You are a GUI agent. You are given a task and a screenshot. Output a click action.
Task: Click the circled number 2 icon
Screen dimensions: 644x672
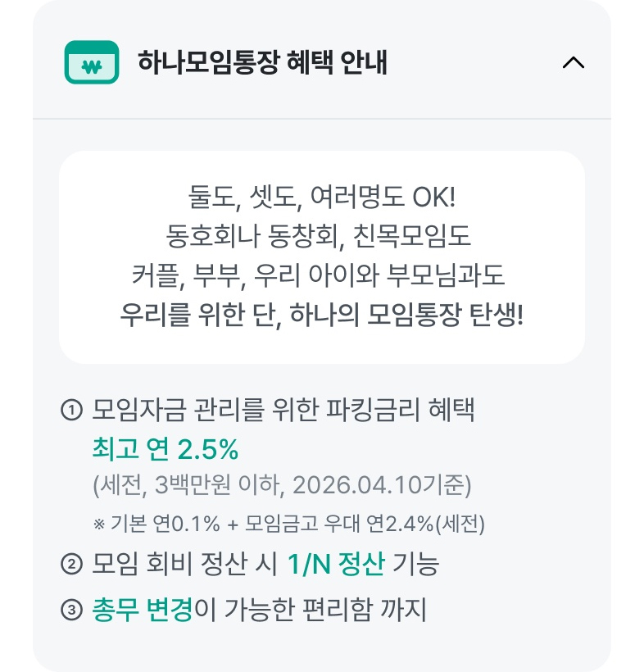(x=72, y=564)
